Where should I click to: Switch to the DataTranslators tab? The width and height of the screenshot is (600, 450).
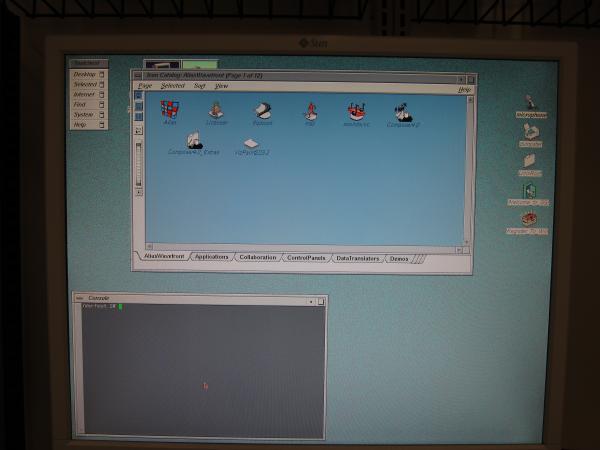point(357,258)
